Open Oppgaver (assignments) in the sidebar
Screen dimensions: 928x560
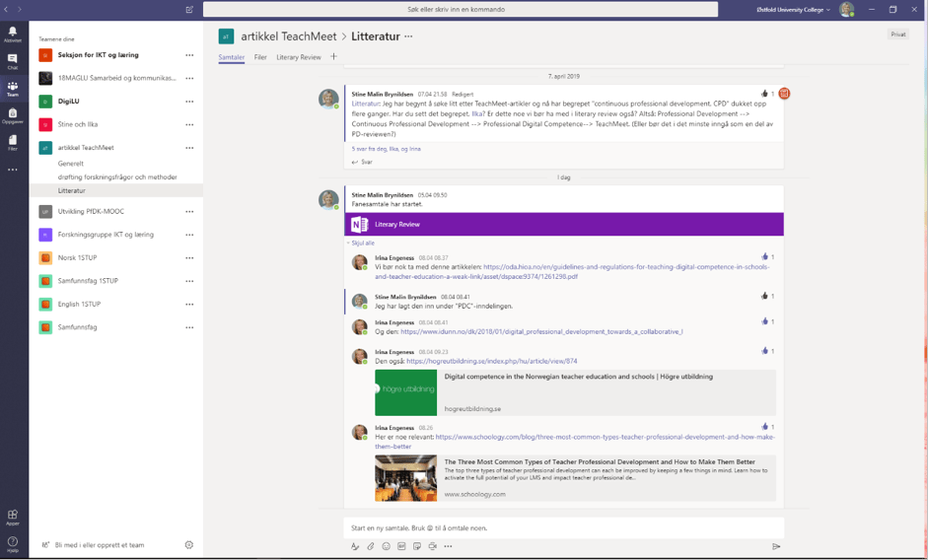coord(13,114)
